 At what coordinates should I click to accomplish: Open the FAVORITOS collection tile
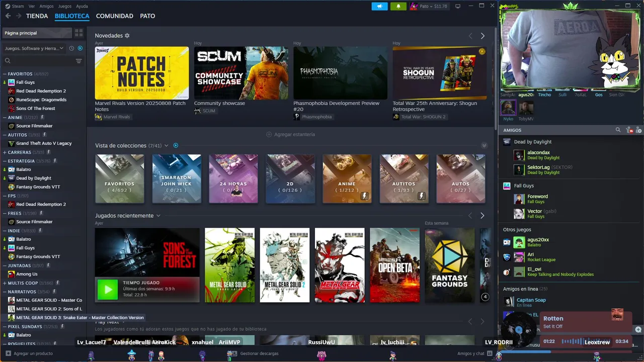(x=120, y=178)
